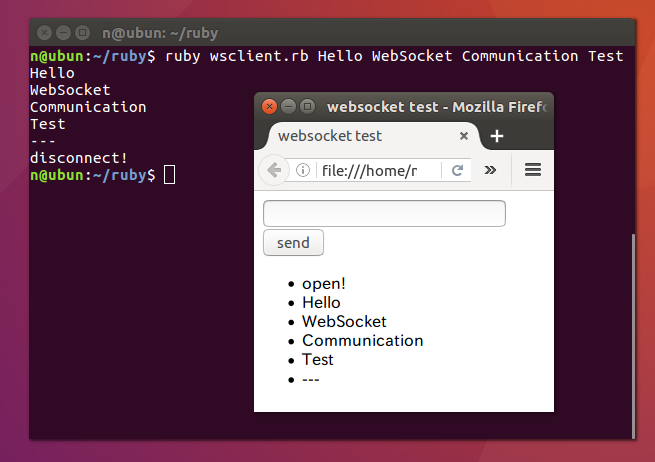The height and width of the screenshot is (462, 655).
Task: Click the Communication list item in the page
Action: pos(362,340)
